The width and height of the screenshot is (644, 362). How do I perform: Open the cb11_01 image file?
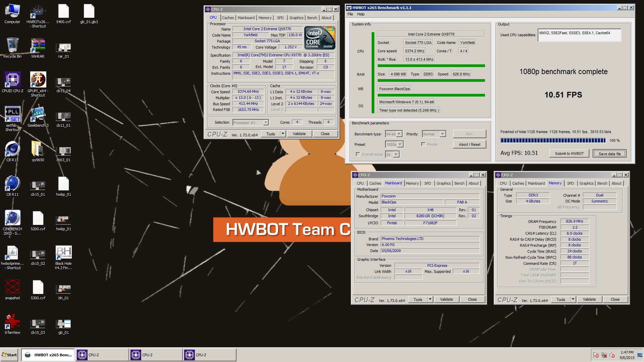point(63,119)
